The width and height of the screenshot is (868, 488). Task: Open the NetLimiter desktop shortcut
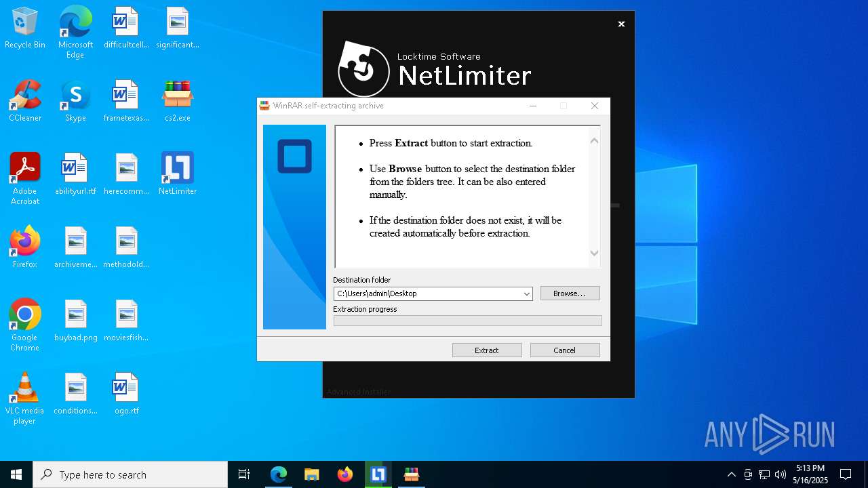tap(177, 174)
